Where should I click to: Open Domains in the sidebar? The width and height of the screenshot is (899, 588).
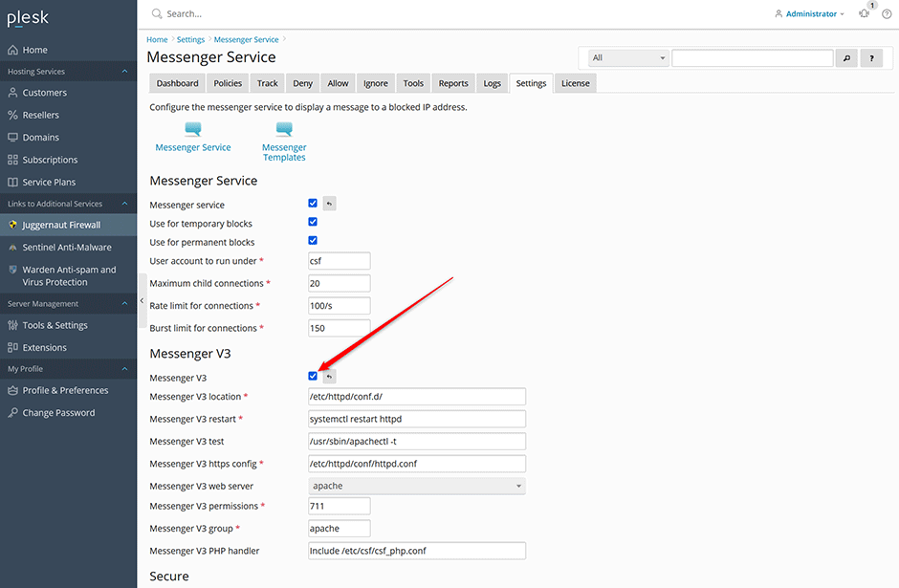(68, 137)
